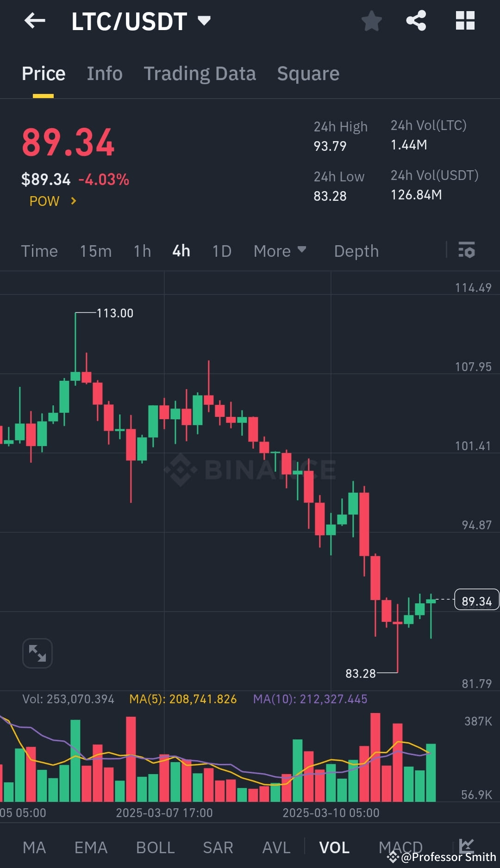The height and width of the screenshot is (868, 500).
Task: Select the MA(10) indicator label
Action: point(310,700)
